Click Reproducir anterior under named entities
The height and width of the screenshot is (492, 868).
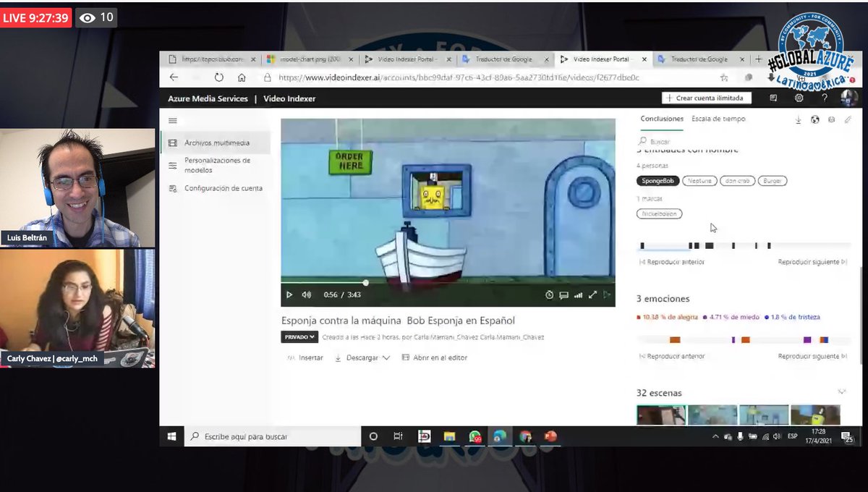point(672,262)
